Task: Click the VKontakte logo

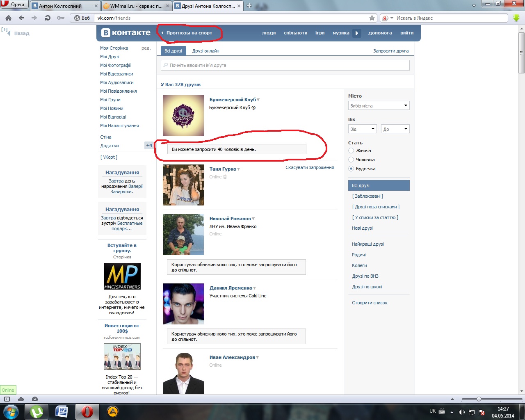Action: (126, 33)
